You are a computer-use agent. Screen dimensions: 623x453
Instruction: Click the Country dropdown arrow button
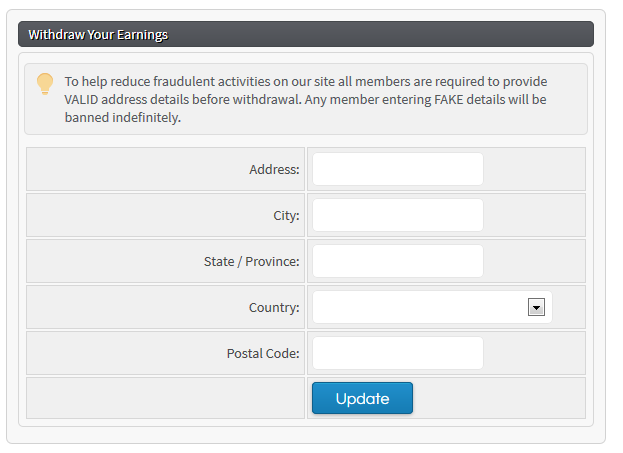(x=536, y=308)
